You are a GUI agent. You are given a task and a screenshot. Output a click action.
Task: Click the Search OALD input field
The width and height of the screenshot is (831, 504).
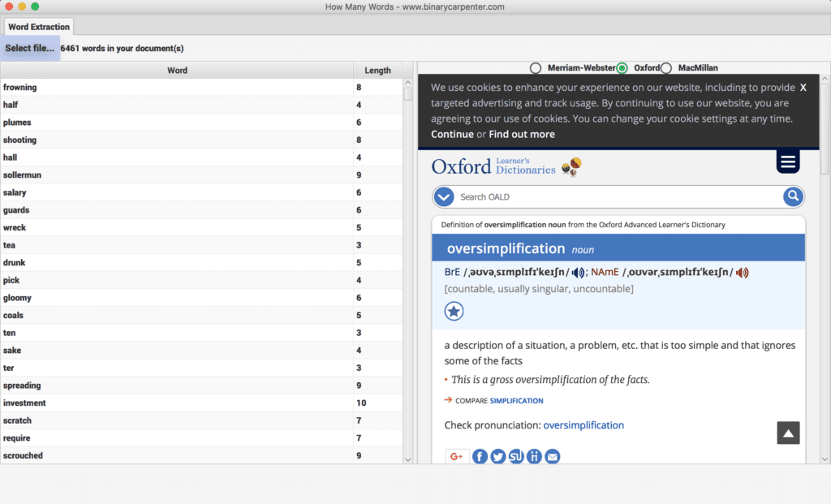[618, 196]
